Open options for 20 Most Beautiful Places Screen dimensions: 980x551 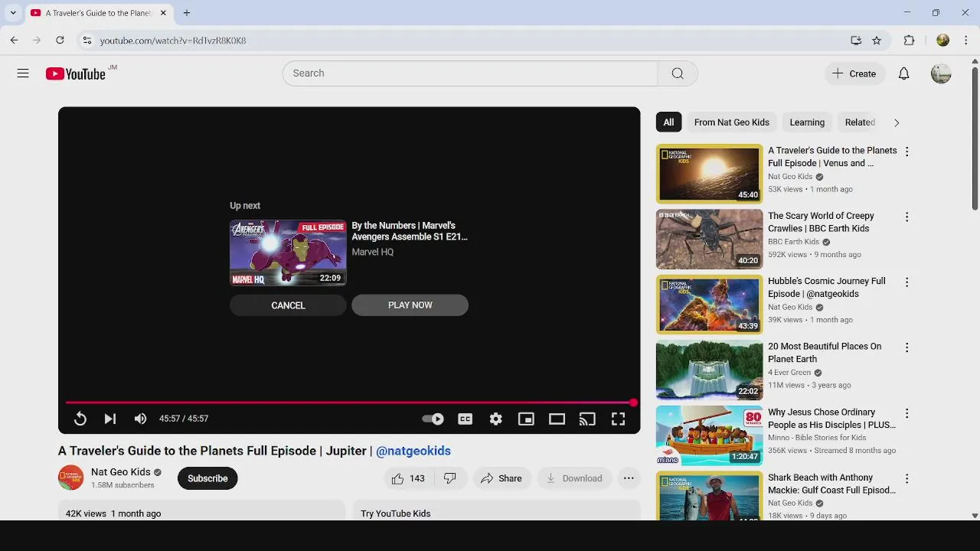point(906,347)
